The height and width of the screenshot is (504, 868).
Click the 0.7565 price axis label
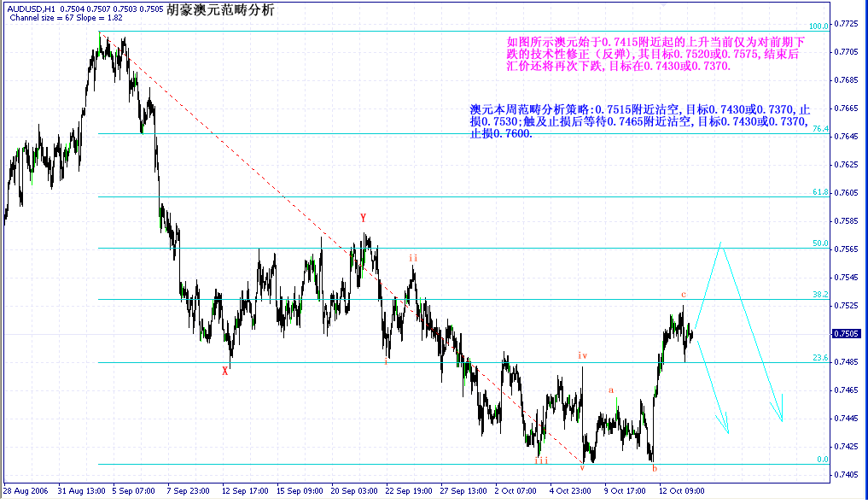point(846,249)
